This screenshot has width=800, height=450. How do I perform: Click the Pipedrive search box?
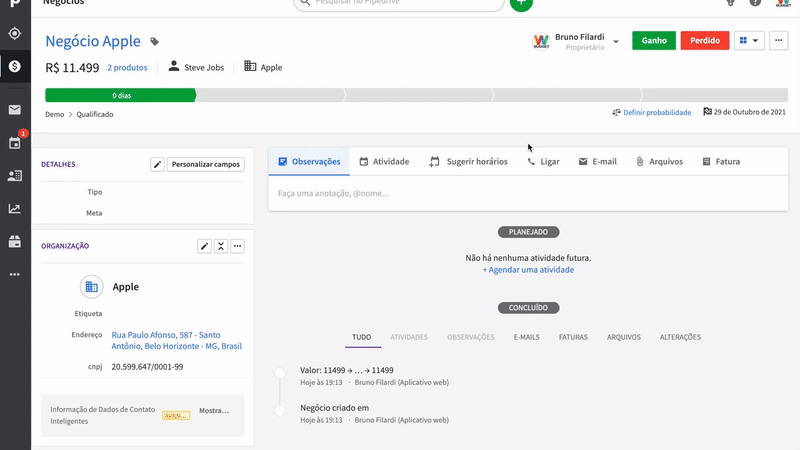pos(399,4)
